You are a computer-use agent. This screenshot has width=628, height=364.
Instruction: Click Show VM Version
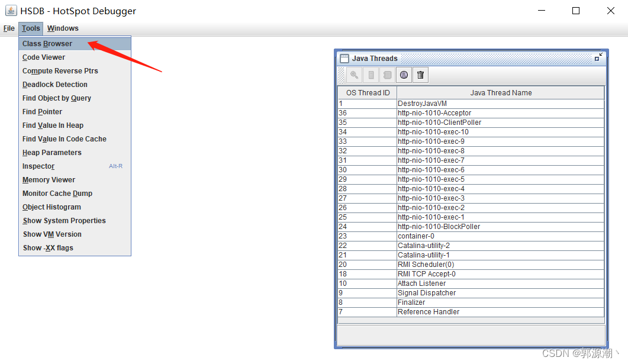coord(75,234)
